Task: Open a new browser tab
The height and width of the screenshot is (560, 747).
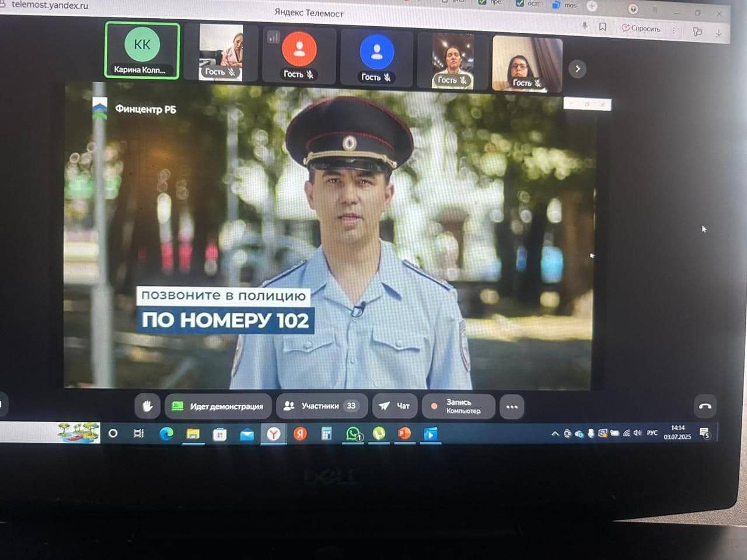Action: tap(592, 6)
